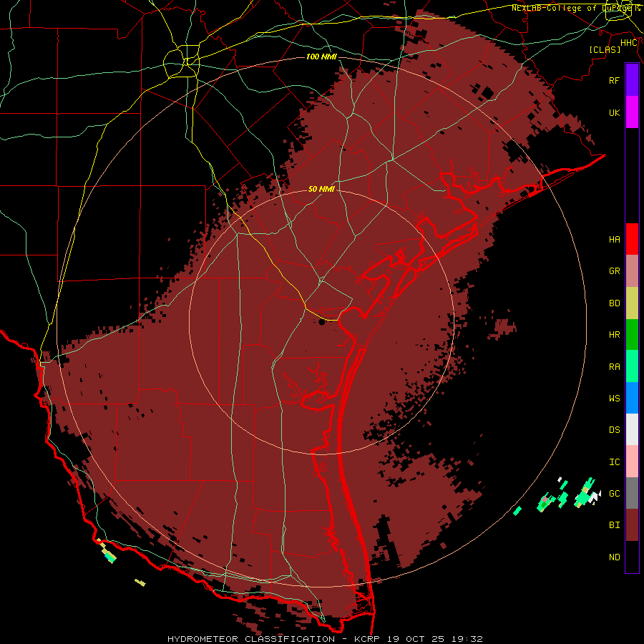Screen dimensions: 644x644
Task: Click the BI dark red legend swatch
Action: (x=632, y=525)
